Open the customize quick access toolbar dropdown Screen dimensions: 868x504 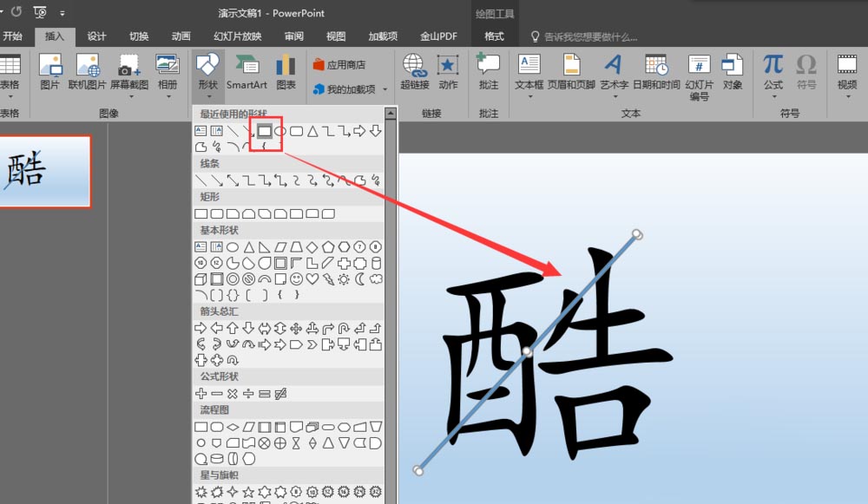tap(62, 12)
